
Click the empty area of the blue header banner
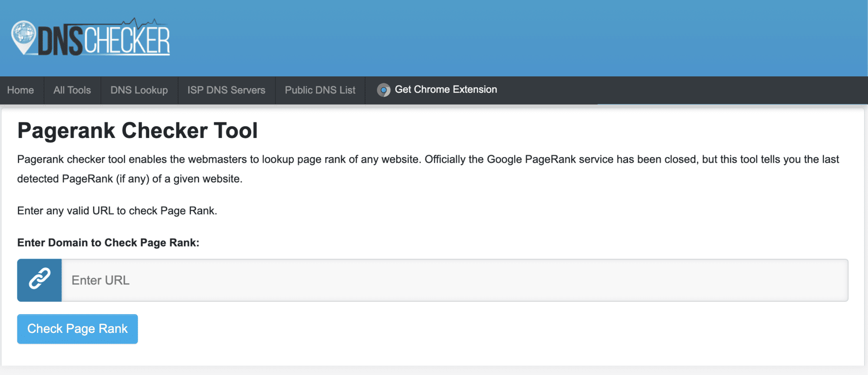(x=521, y=38)
